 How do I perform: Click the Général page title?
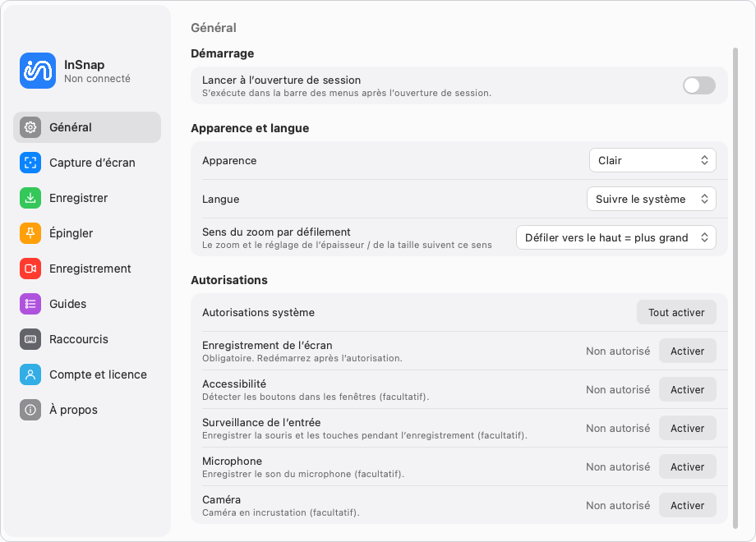point(214,27)
